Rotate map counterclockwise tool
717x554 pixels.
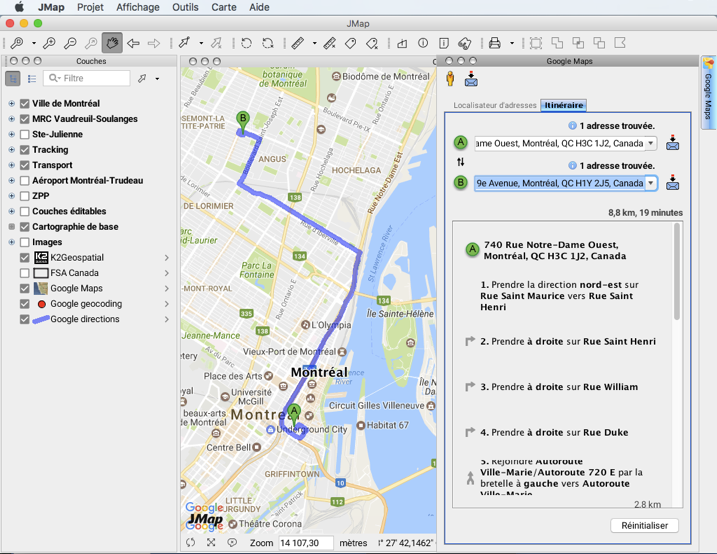pos(246,43)
